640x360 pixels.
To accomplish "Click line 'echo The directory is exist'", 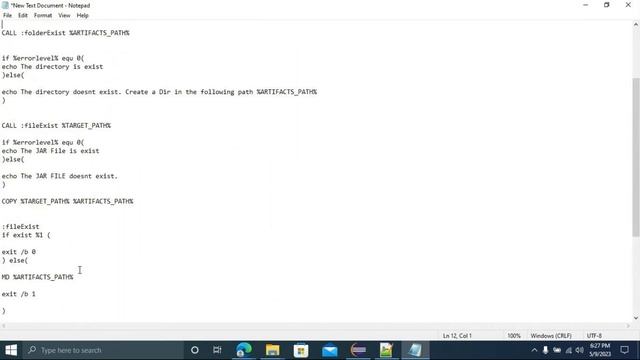I will [52, 67].
